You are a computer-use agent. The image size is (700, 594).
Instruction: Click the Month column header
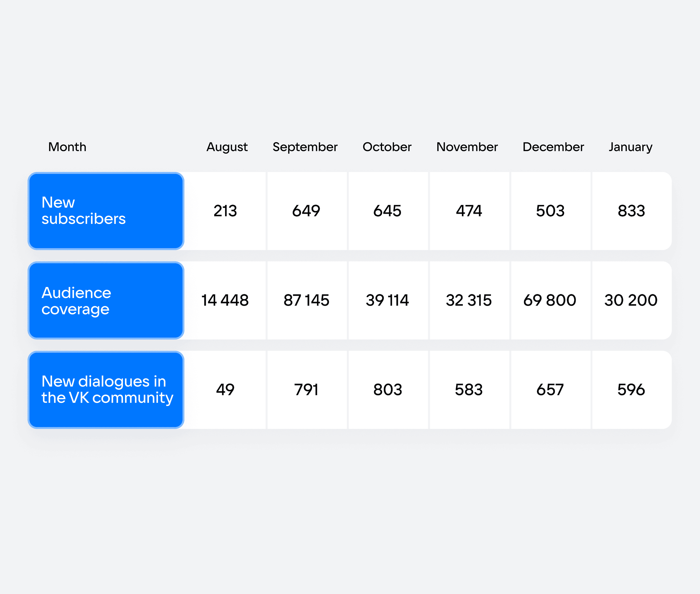coord(67,147)
